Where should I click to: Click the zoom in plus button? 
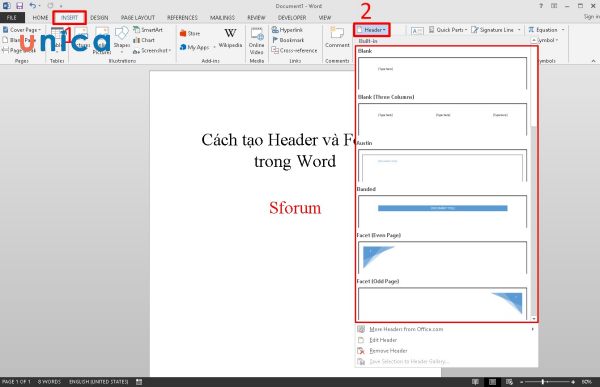tap(573, 382)
